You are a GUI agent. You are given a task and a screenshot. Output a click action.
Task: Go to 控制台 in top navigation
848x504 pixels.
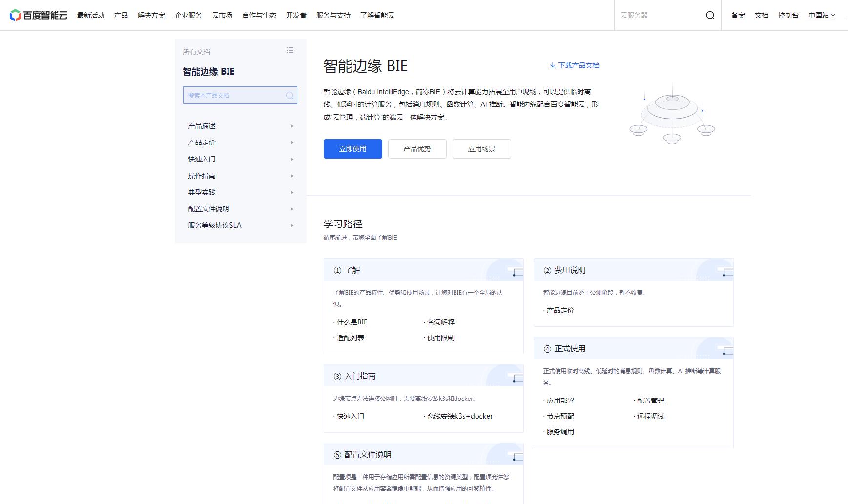788,15
